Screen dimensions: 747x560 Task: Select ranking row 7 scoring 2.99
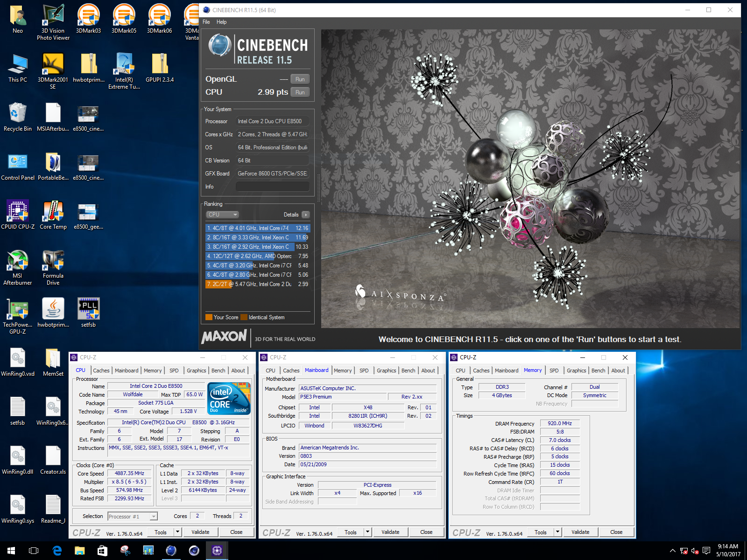[258, 284]
